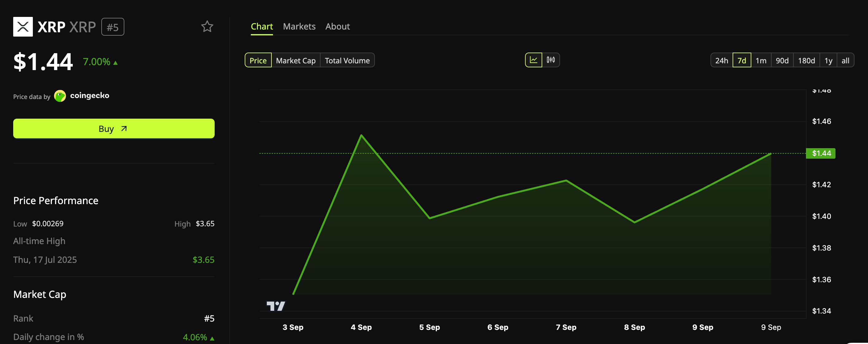Click the green $3.65 all-time high value
Viewport: 868px width, 344px height.
click(204, 260)
